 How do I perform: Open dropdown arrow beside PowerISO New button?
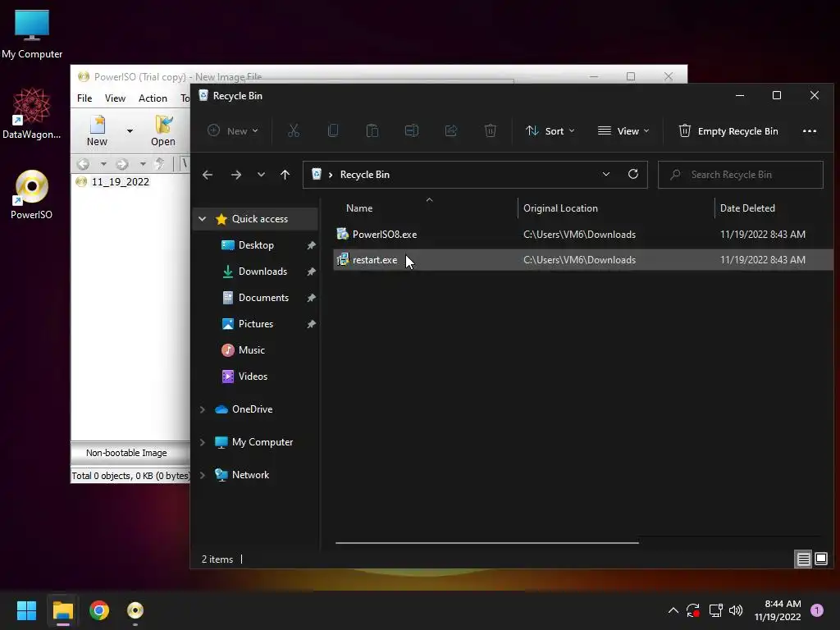tap(130, 130)
